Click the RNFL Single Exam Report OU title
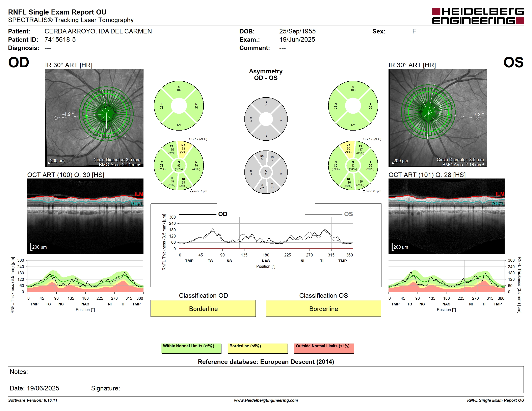 point(57,12)
